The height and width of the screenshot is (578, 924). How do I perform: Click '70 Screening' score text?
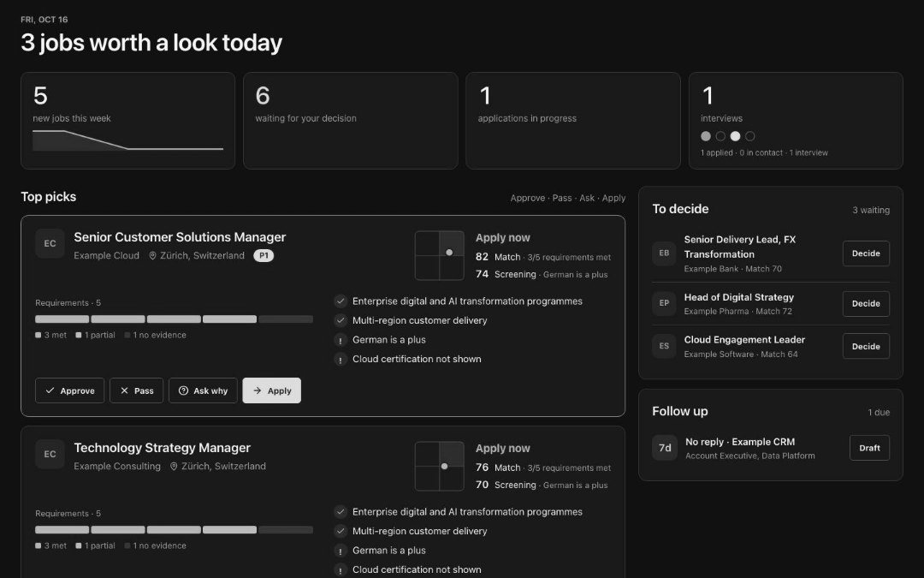[506, 485]
